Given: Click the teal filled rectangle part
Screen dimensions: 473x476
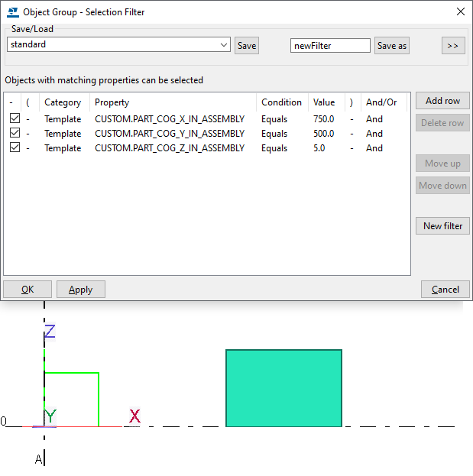Looking at the screenshot, I should (x=283, y=388).
